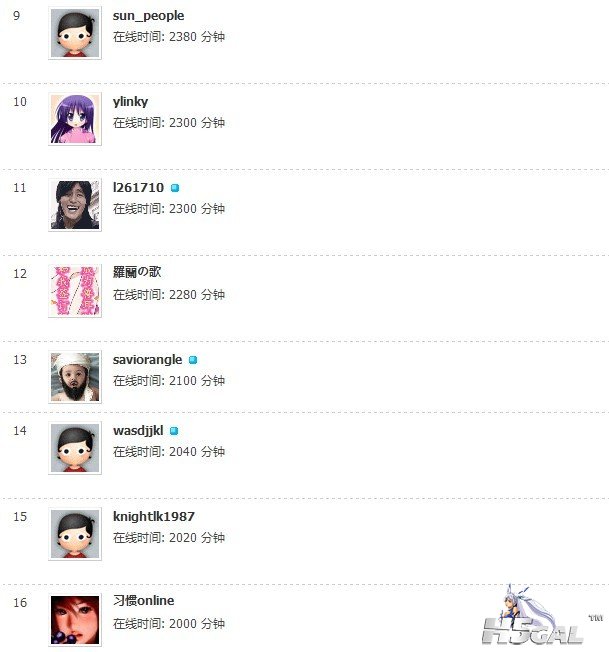Open knightlk1987's default avatar
The width and height of the screenshot is (609, 652).
coord(75,534)
